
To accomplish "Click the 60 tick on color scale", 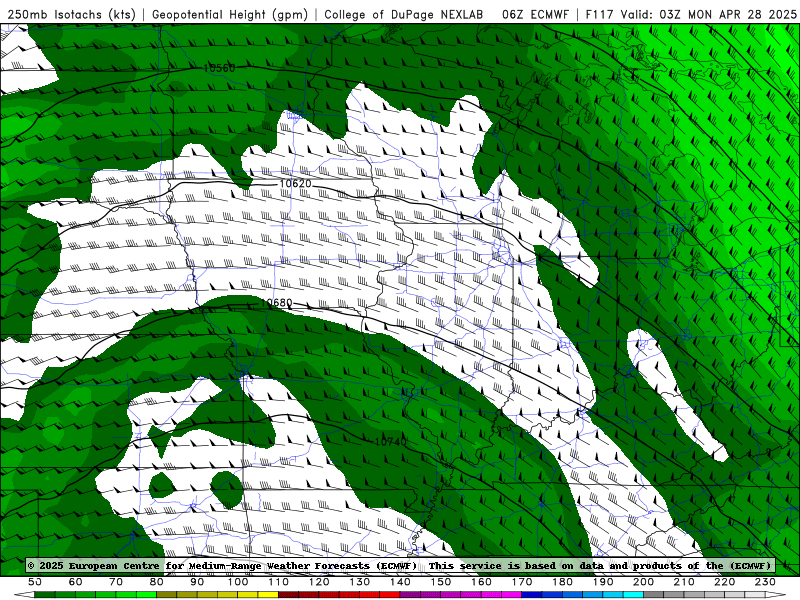I will click(75, 582).
